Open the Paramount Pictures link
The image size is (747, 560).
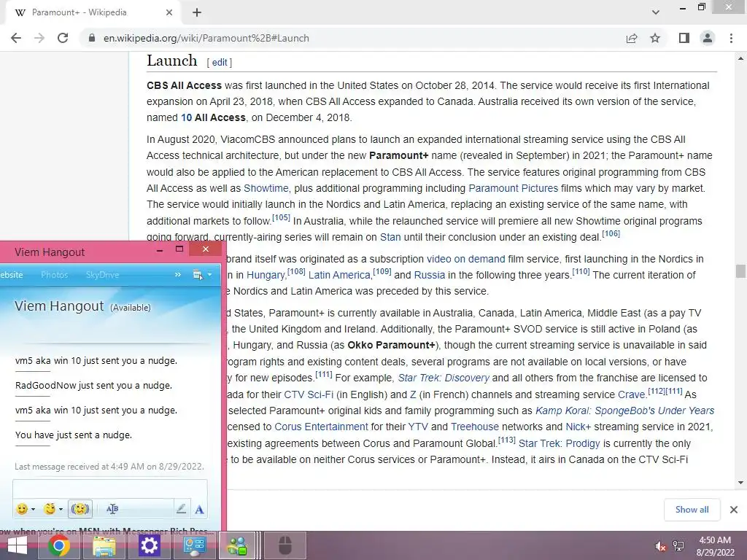click(x=513, y=188)
